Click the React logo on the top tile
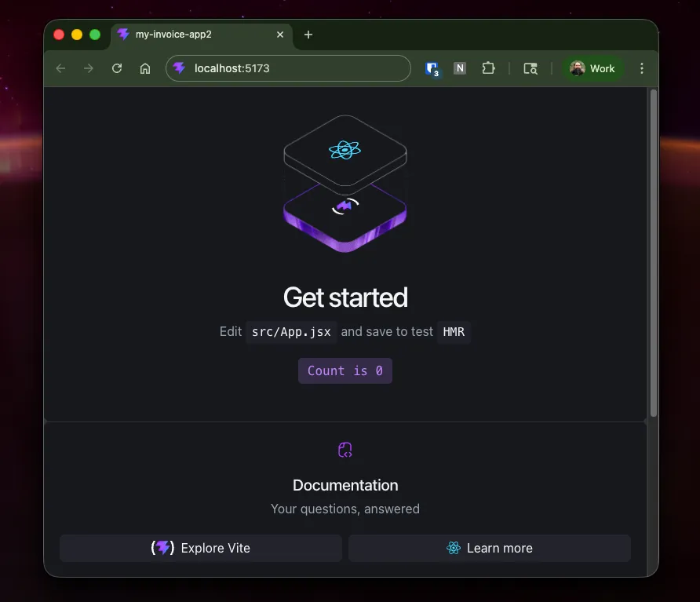Viewport: 700px width, 602px height. point(345,149)
